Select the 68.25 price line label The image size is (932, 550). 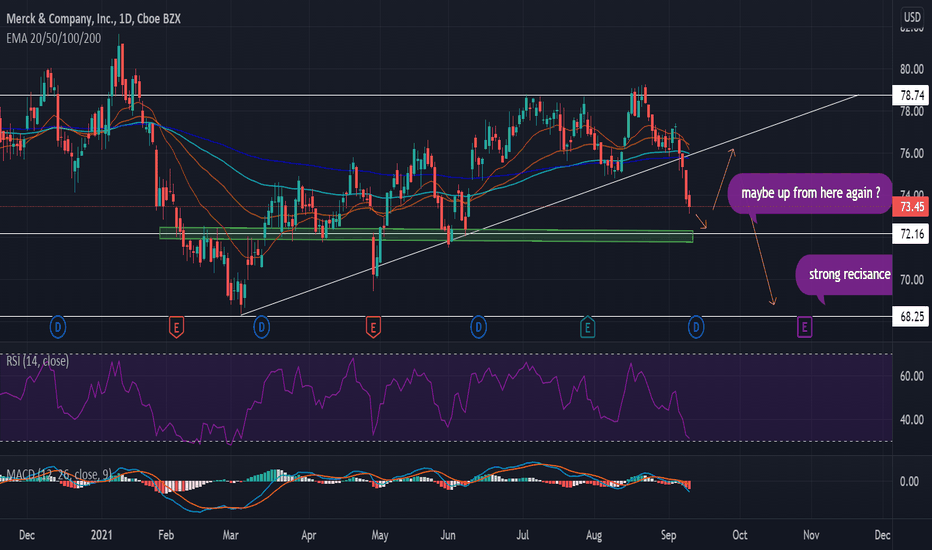tap(911, 316)
